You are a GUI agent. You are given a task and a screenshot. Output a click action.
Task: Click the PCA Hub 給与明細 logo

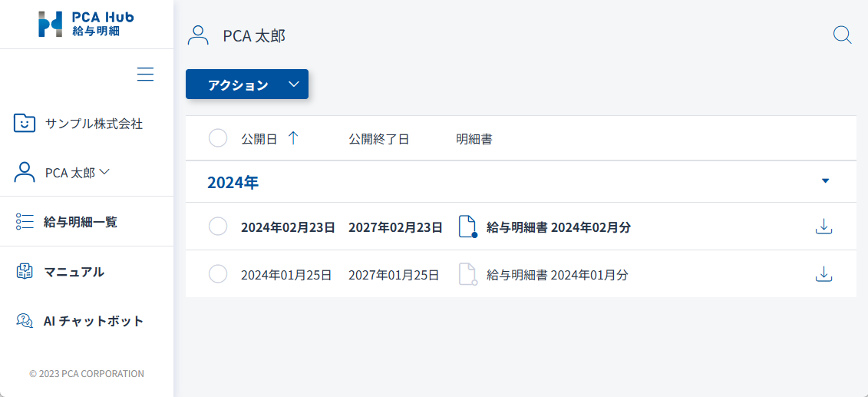click(87, 24)
